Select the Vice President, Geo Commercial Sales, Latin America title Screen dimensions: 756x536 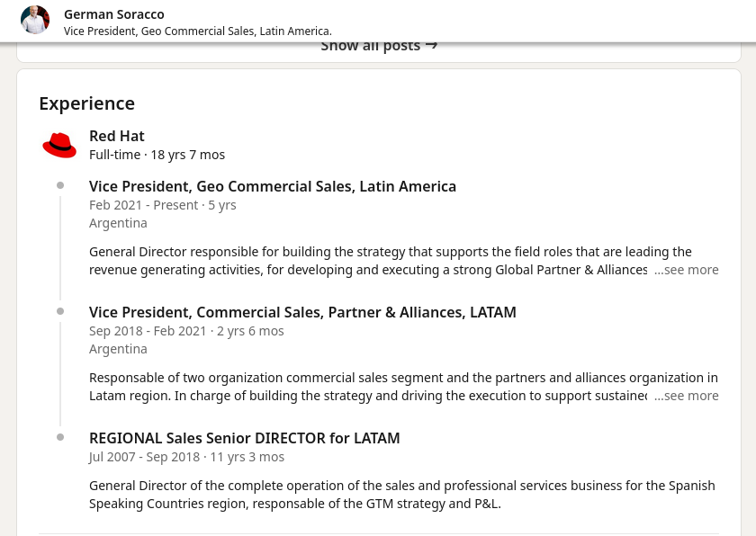point(273,186)
